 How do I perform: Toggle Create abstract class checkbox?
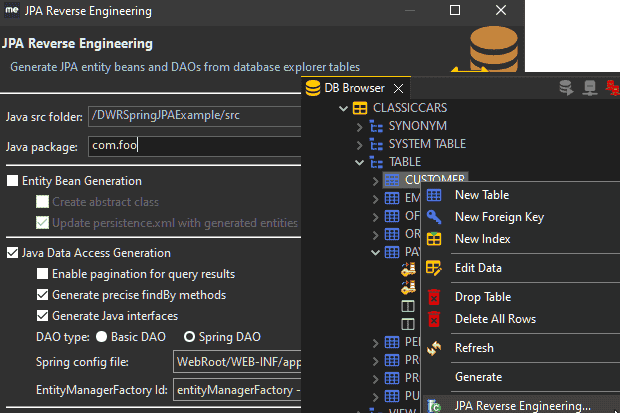42,202
